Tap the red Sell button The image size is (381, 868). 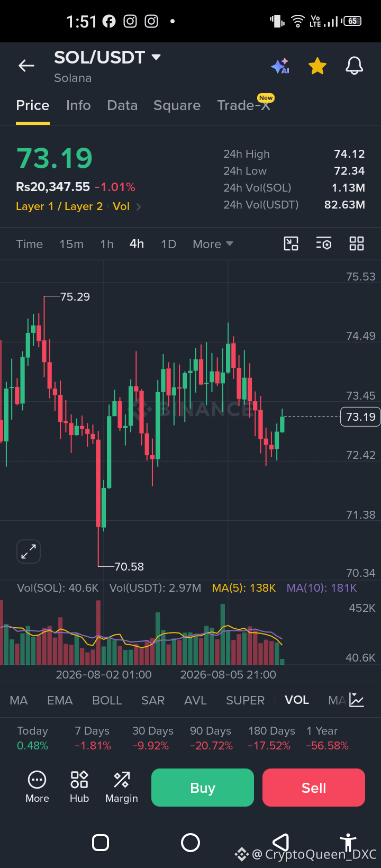coord(314,788)
